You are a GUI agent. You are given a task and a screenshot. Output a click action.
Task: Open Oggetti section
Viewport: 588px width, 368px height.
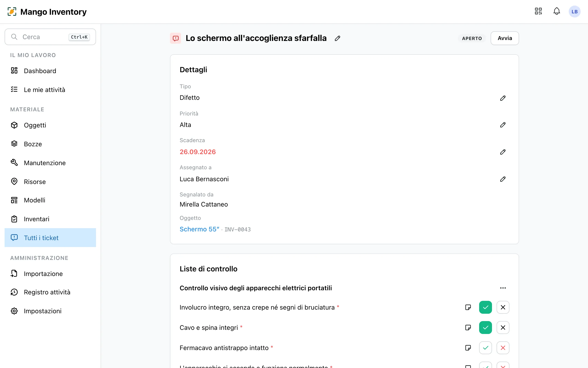tap(50, 125)
